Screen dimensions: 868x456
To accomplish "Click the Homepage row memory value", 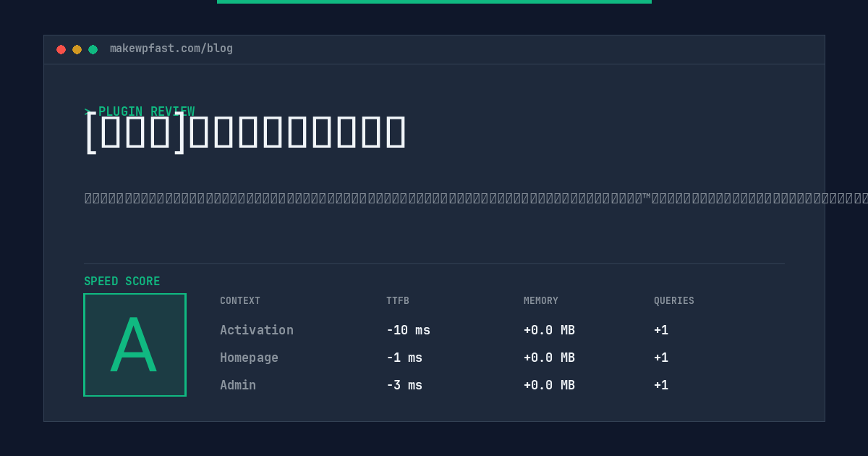I will tap(549, 358).
